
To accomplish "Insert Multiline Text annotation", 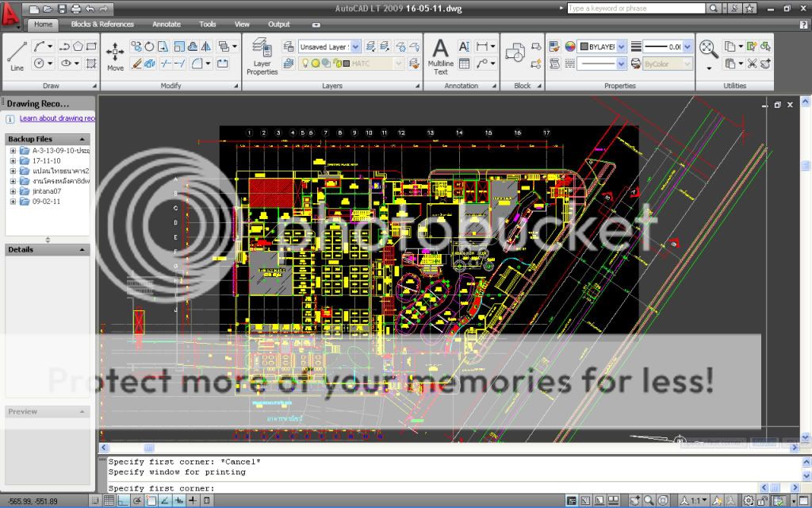I will 440,56.
